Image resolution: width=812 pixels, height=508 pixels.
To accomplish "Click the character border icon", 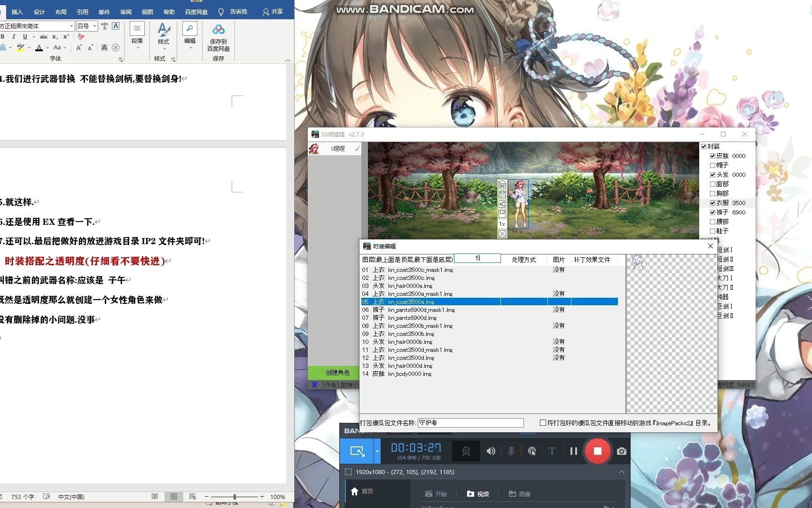I will [116, 26].
